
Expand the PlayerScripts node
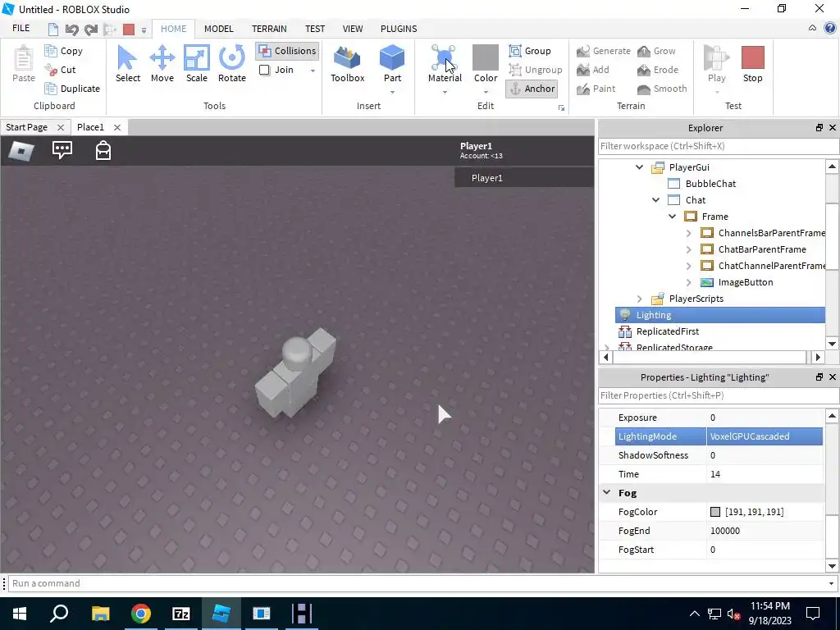click(639, 299)
